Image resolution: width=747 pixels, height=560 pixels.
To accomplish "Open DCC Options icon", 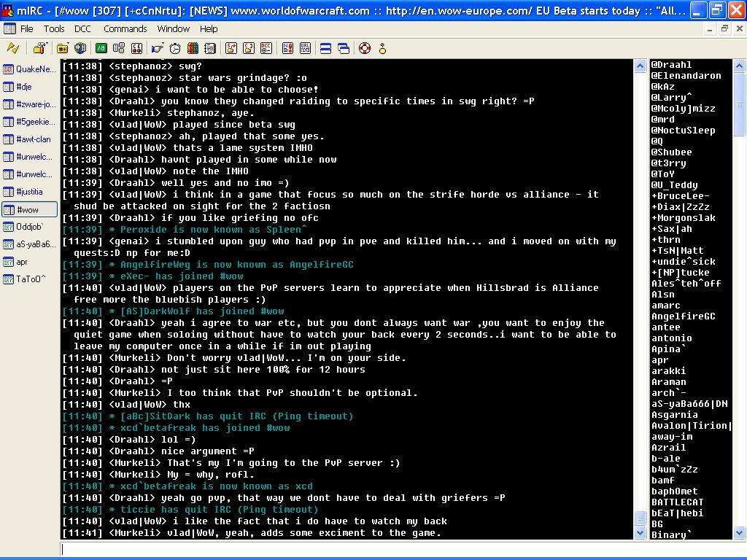I will coord(266,48).
